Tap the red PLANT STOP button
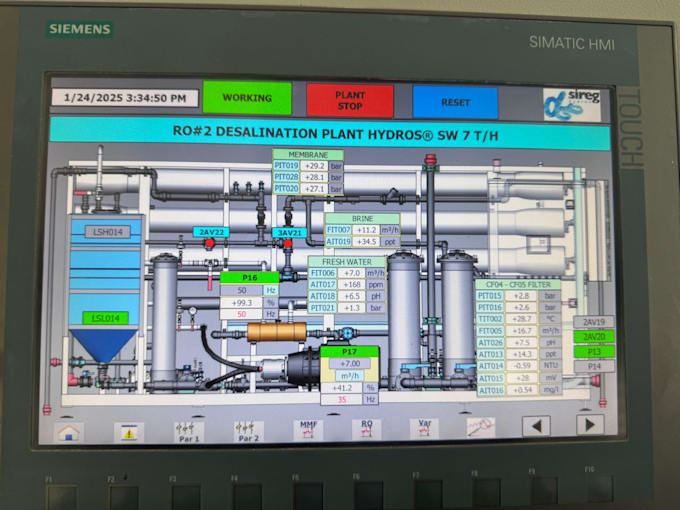Image resolution: width=680 pixels, height=510 pixels. click(x=350, y=101)
